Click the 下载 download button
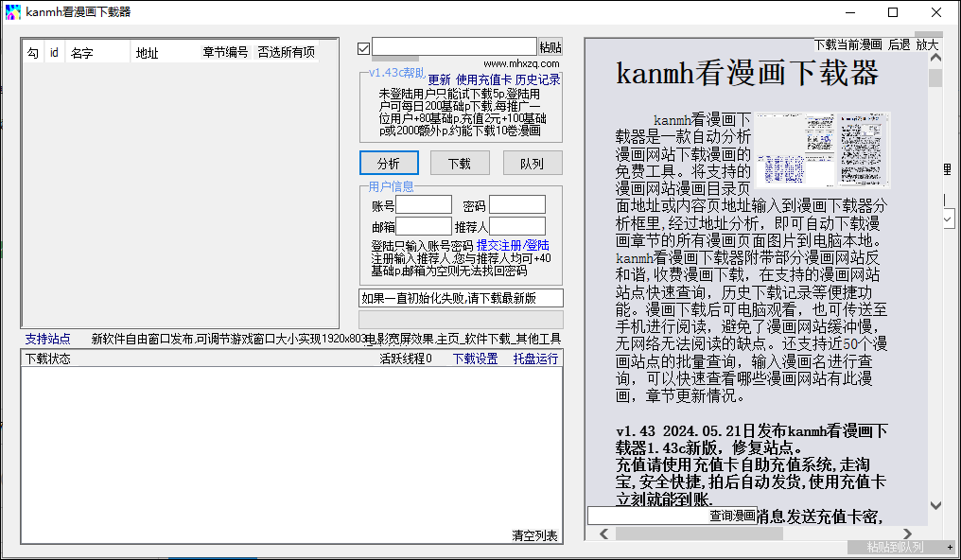Viewport: 961px width, 560px height. (x=460, y=163)
